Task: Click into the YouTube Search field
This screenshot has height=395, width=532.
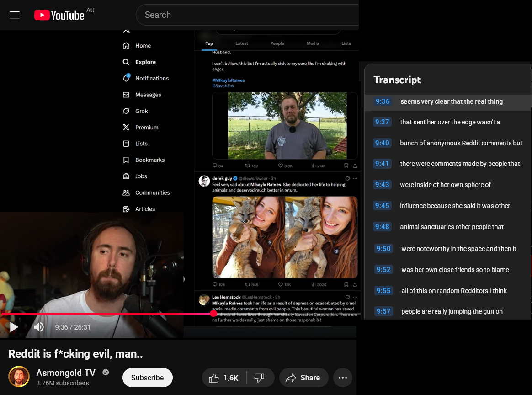Action: point(248,15)
